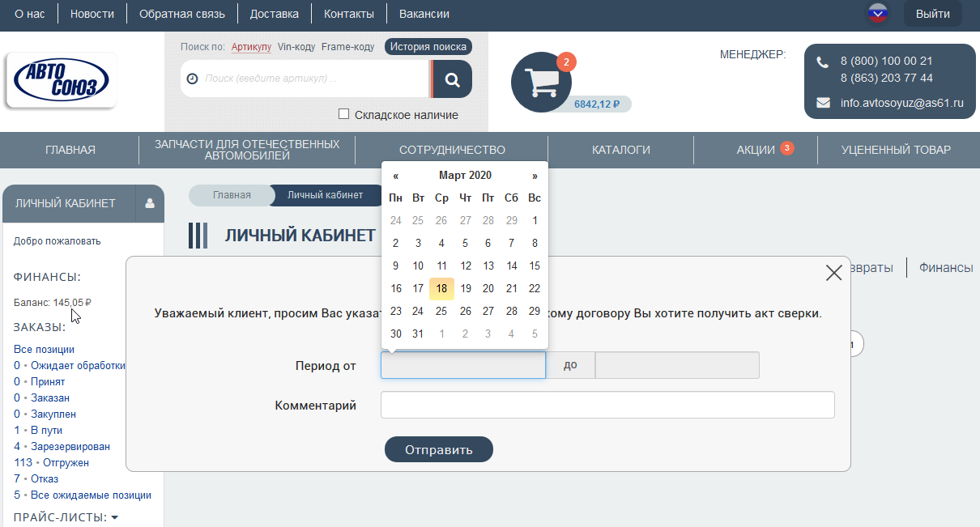This screenshot has width=980, height=527.
Task: Click the magnifier search button
Action: point(452,79)
